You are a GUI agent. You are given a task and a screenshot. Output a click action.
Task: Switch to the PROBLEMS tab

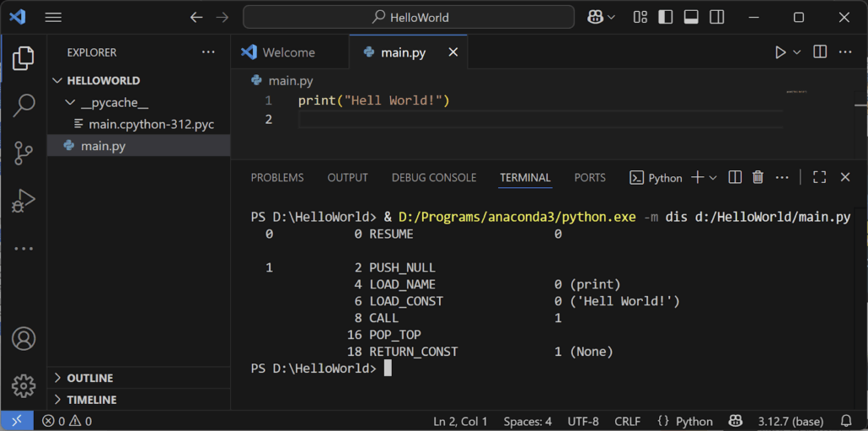pos(277,177)
